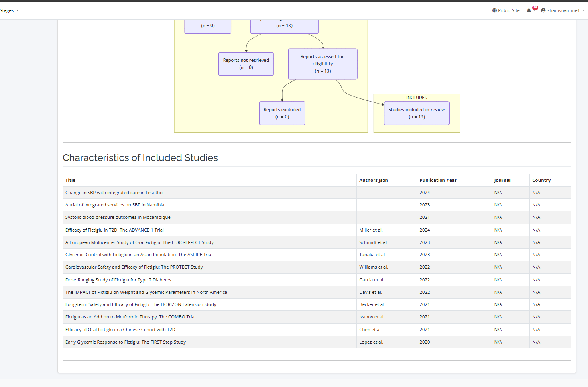Open notifications via the bell icon

click(529, 10)
